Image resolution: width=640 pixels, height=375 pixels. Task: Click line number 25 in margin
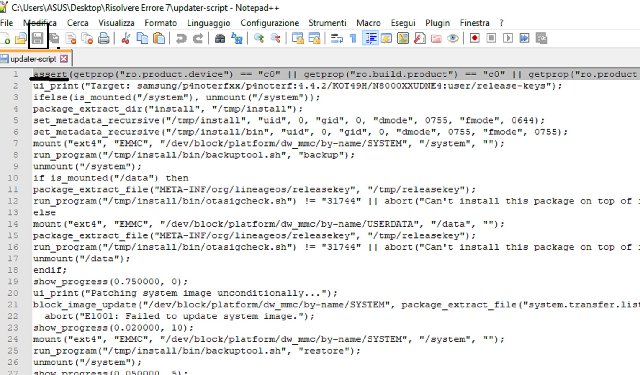pyautogui.click(x=13, y=351)
